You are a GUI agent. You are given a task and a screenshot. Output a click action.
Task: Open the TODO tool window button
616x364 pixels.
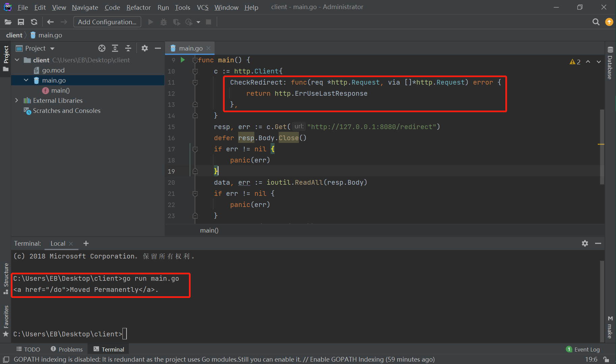pyautogui.click(x=28, y=349)
